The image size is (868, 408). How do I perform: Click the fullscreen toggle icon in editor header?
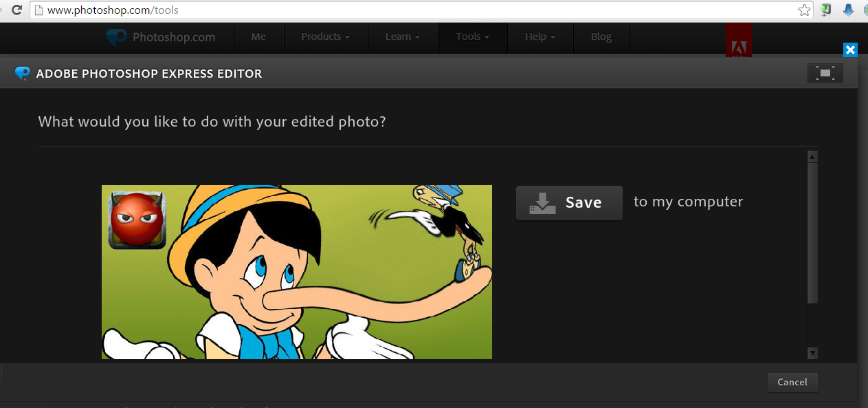click(825, 73)
